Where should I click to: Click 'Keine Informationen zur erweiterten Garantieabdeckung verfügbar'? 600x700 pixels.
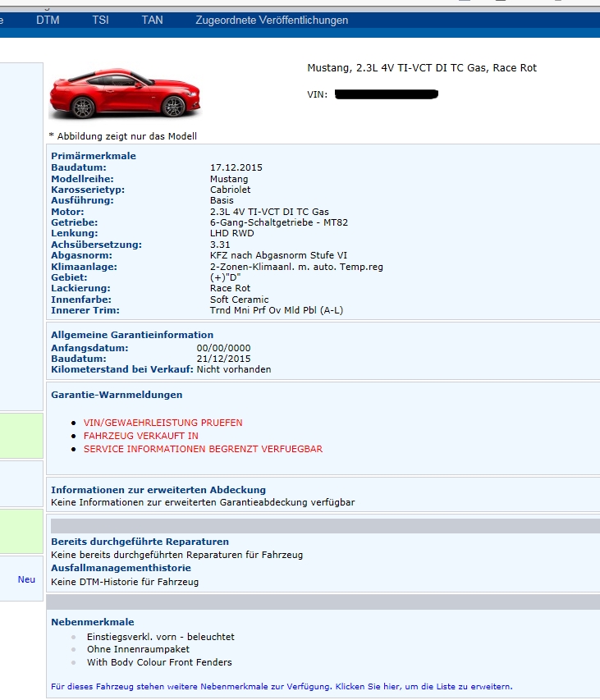tap(203, 502)
